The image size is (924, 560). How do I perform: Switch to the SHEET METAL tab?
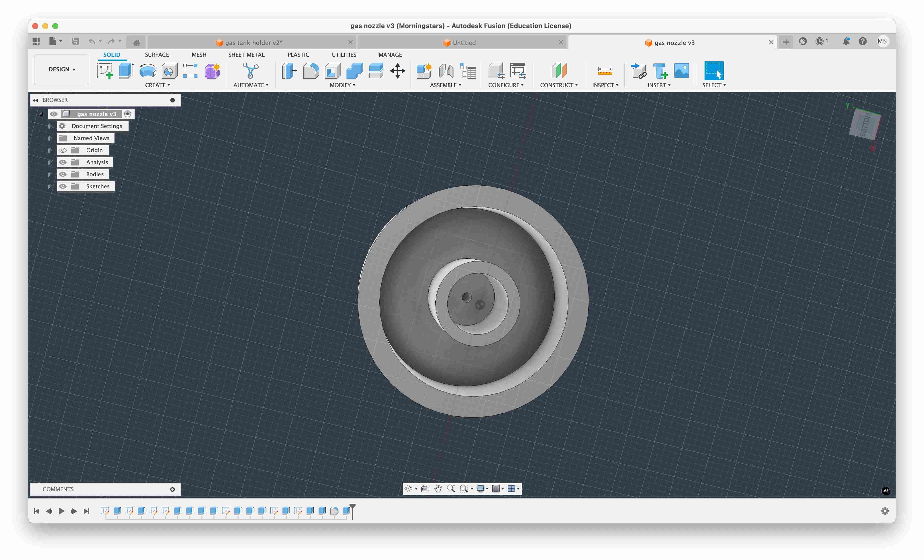(246, 55)
